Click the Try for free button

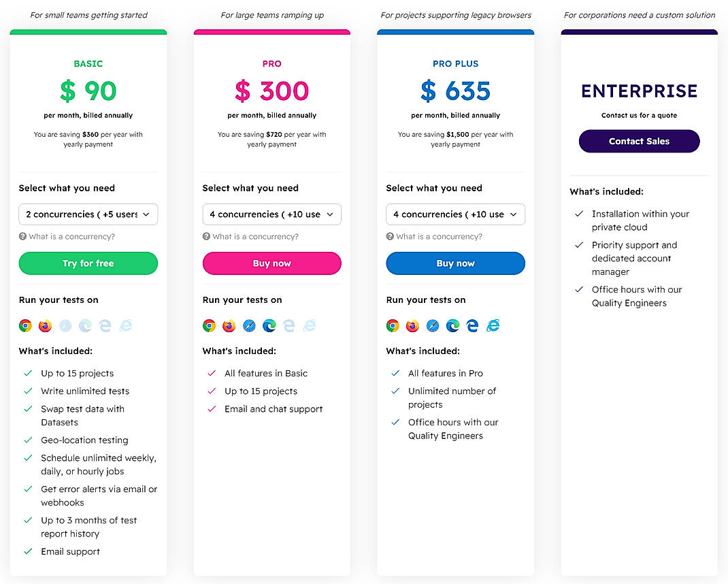click(88, 263)
